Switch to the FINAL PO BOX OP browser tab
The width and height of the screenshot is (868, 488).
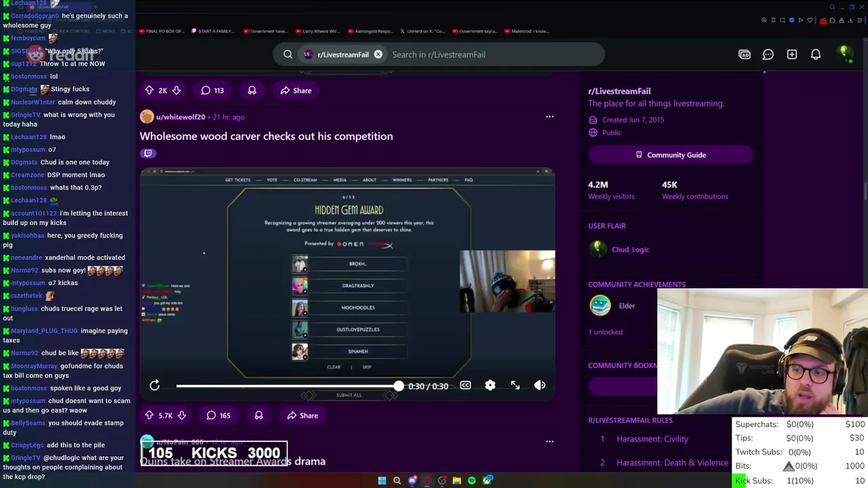[x=161, y=31]
